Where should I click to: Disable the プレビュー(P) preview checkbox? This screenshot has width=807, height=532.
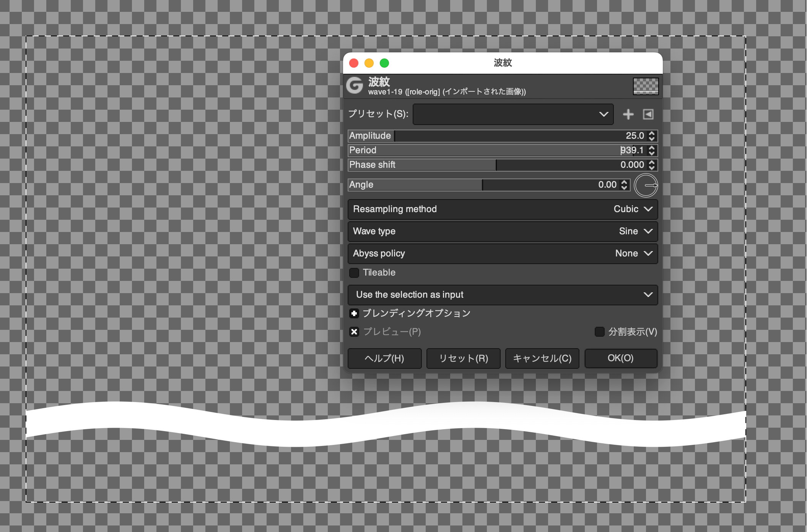click(354, 332)
